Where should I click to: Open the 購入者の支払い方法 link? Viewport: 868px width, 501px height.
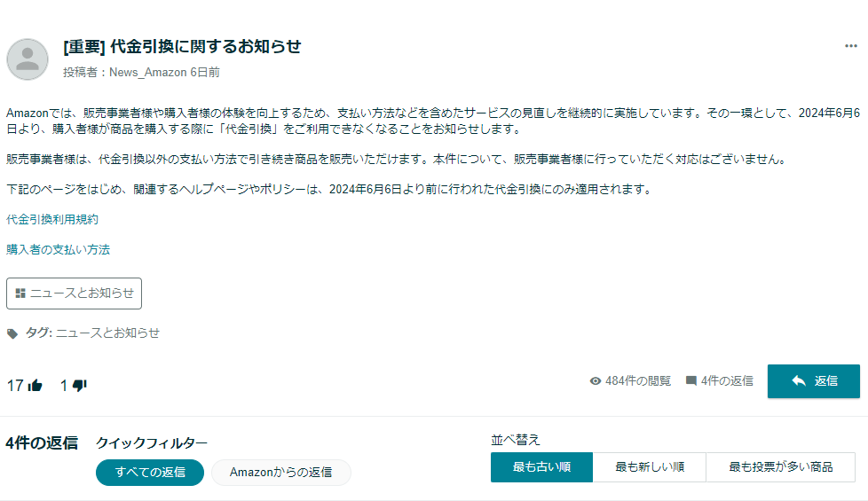click(x=58, y=250)
